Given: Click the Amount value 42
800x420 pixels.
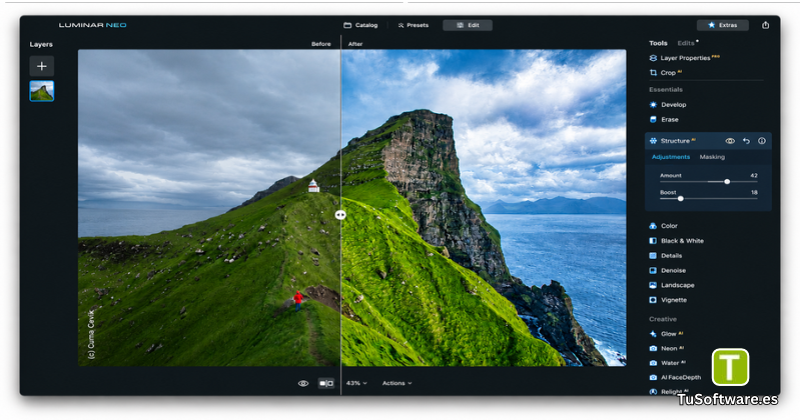Looking at the screenshot, I should 754,176.
